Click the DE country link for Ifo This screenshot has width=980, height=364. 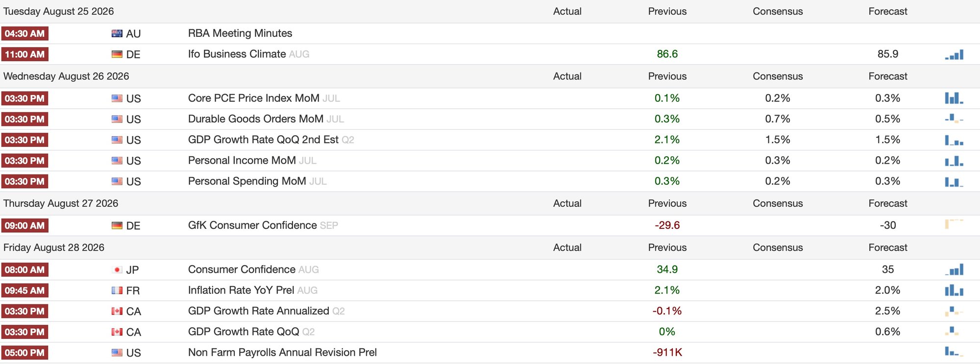coord(133,54)
